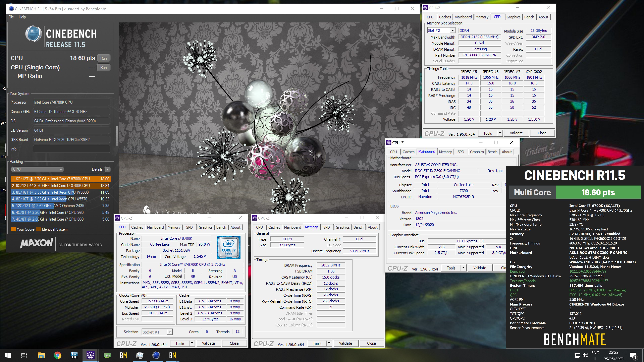Click the Info text field in Cinebench
The height and width of the screenshot is (362, 644).
pyautogui.click(x=71, y=149)
